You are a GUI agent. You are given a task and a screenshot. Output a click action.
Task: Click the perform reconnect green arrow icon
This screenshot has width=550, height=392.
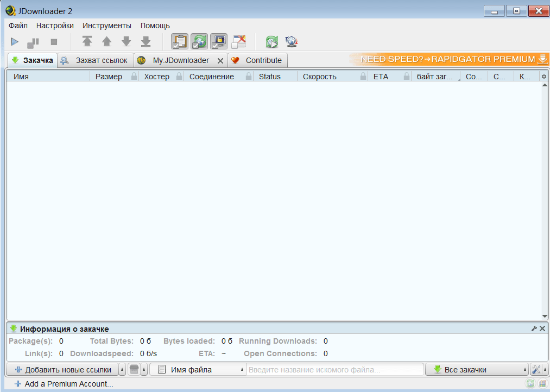(x=272, y=42)
